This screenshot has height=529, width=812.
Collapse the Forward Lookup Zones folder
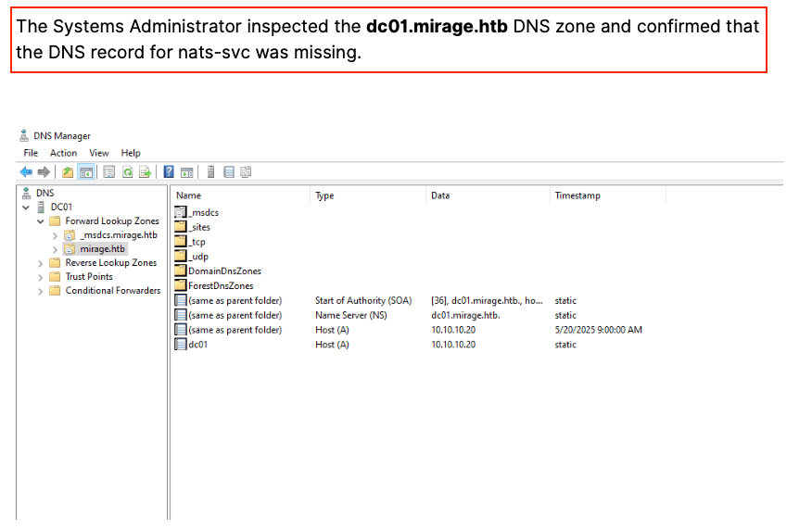pos(41,221)
